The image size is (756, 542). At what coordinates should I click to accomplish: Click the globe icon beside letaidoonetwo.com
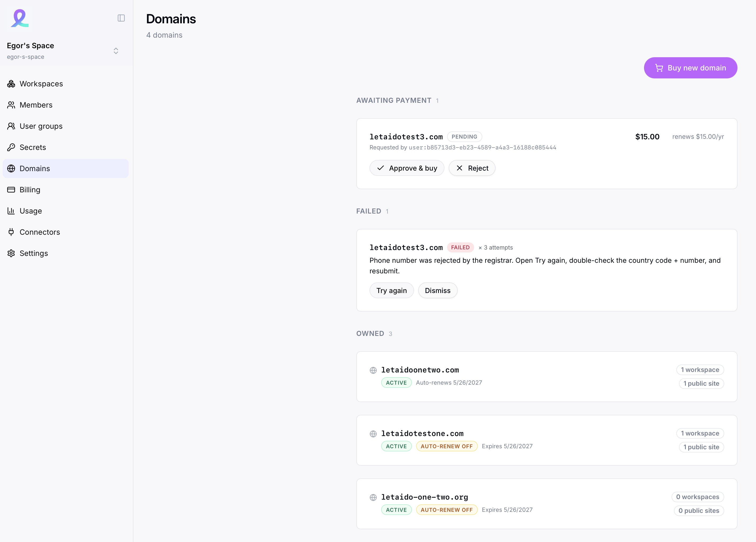click(373, 370)
